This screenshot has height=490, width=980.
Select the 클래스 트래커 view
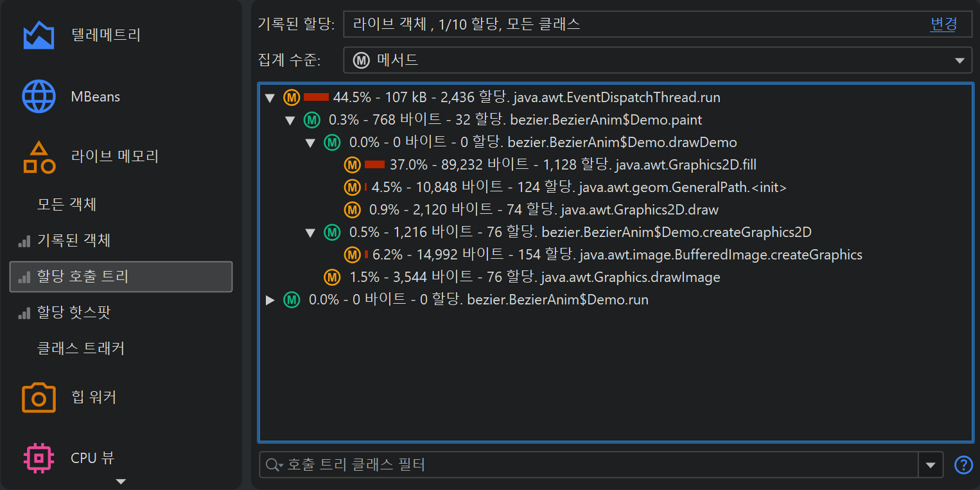(80, 349)
